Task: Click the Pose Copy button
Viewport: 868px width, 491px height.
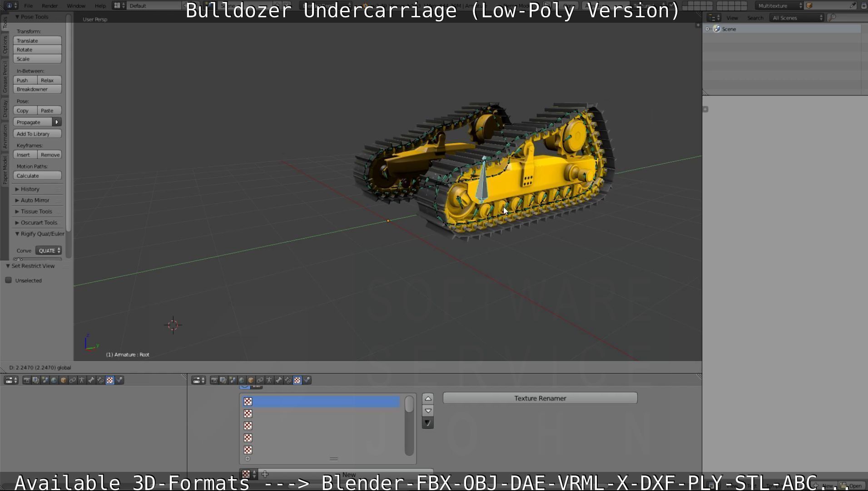Action: click(x=25, y=111)
